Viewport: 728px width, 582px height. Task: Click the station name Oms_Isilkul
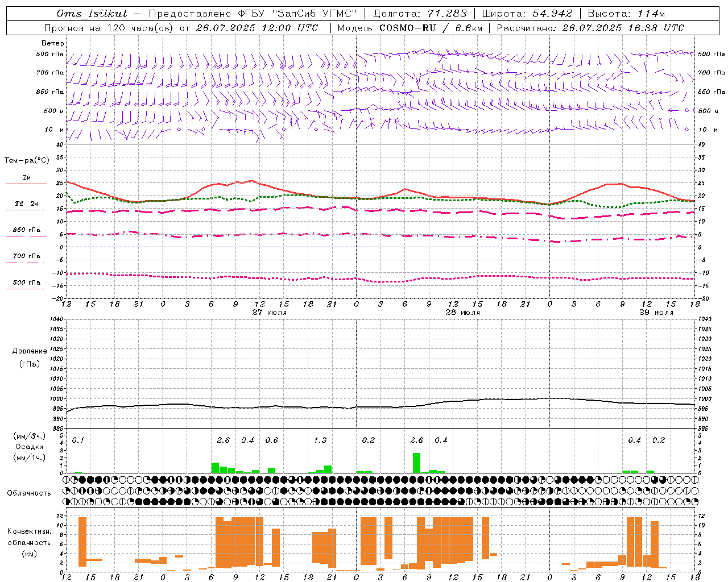click(91, 14)
